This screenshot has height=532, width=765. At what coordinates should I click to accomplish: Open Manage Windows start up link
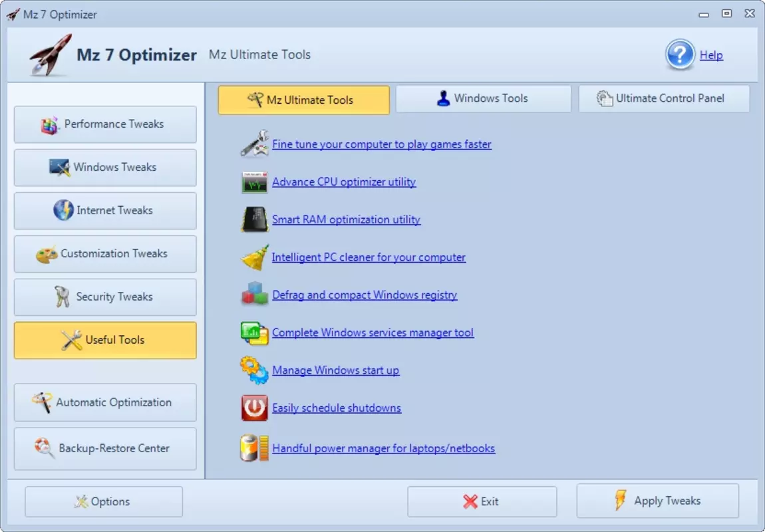[336, 370]
